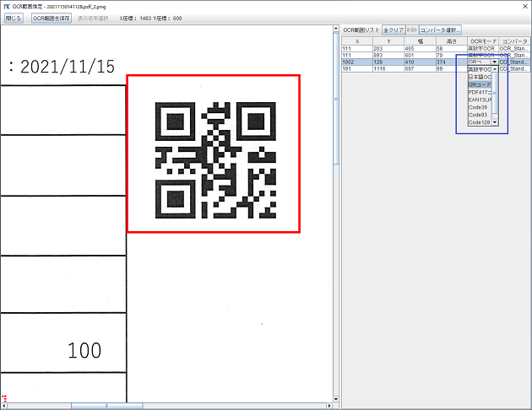The image size is (532, 410).
Task: Click the greyed-out 削除 button
Action: pos(412,30)
